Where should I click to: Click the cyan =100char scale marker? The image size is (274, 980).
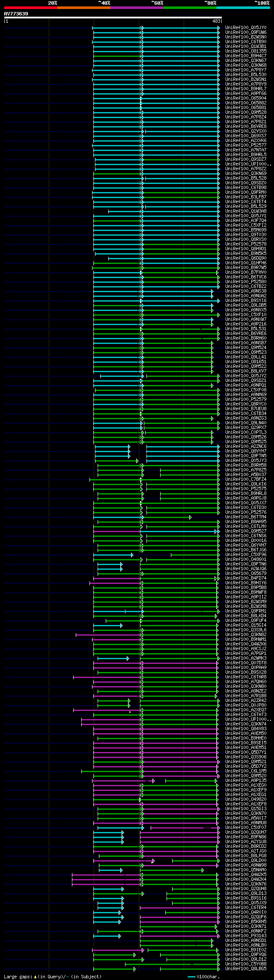pyautogui.click(x=191, y=977)
